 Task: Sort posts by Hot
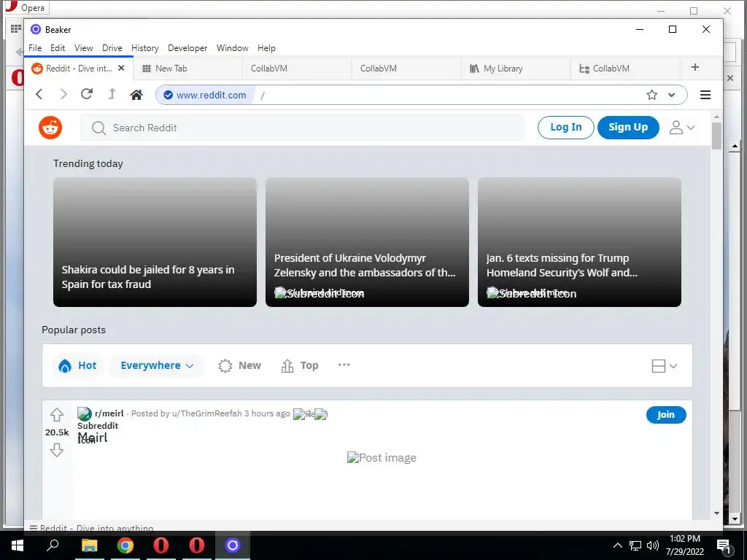coord(77,365)
